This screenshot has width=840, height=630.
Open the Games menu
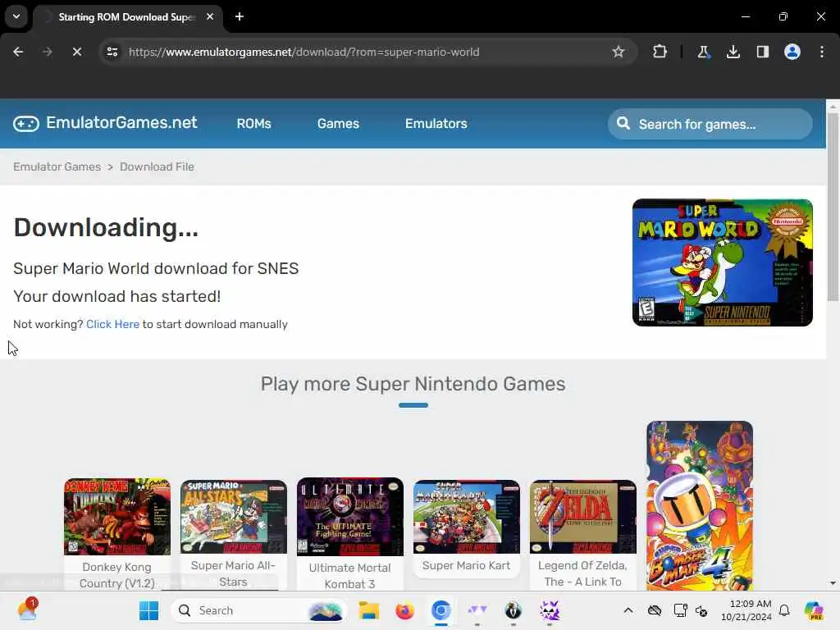(338, 124)
